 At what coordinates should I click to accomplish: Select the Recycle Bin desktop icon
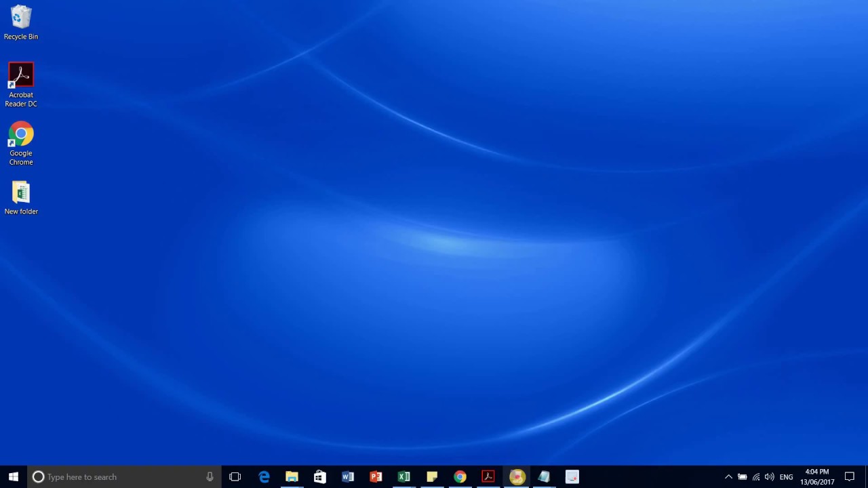tap(21, 22)
